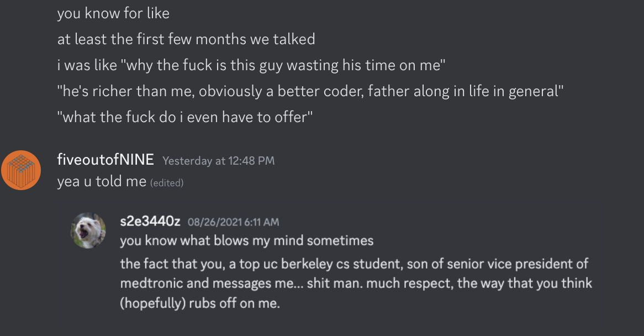
Task: Open the s2e3440z username profile
Action: [150, 222]
